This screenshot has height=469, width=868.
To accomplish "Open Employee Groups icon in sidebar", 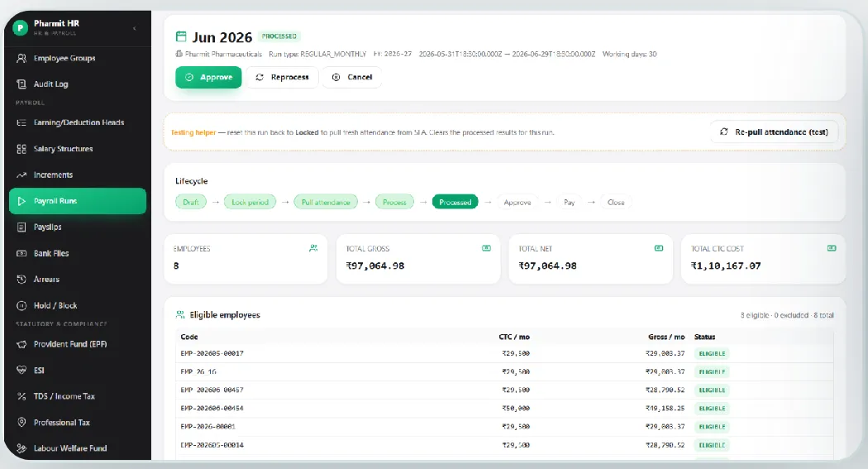I will pos(21,58).
